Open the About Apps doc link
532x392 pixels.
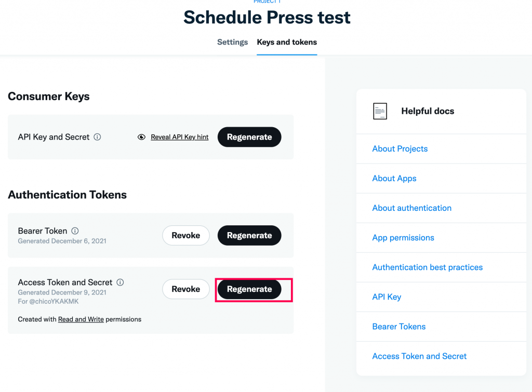394,179
